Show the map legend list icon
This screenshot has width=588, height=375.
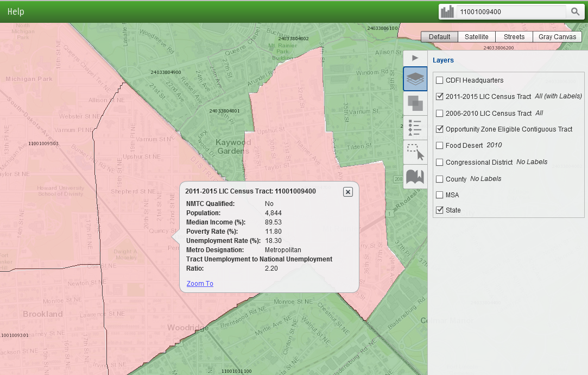[415, 128]
